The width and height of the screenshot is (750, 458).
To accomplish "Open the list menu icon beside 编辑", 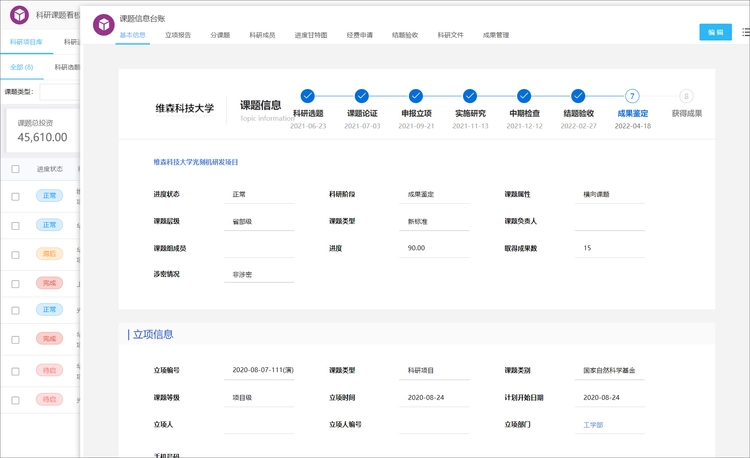I will pos(745,32).
